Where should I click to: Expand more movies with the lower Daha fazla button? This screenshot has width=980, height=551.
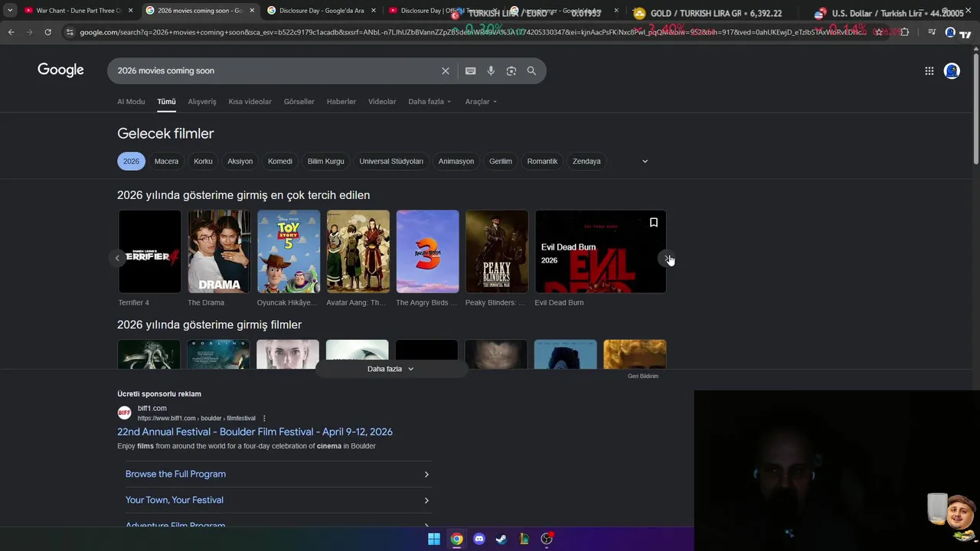coord(390,369)
